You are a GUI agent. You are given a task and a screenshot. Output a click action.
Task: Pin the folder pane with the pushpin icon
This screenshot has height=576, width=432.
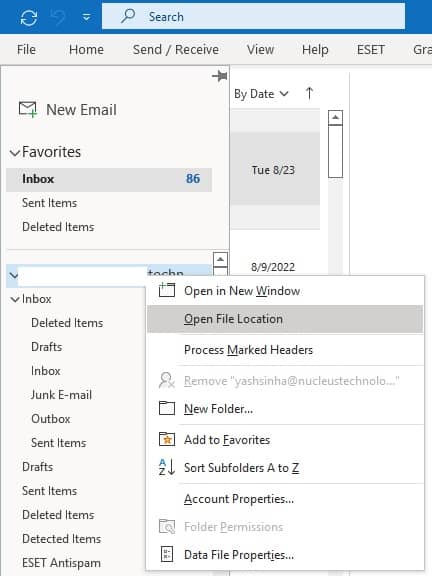click(x=220, y=76)
